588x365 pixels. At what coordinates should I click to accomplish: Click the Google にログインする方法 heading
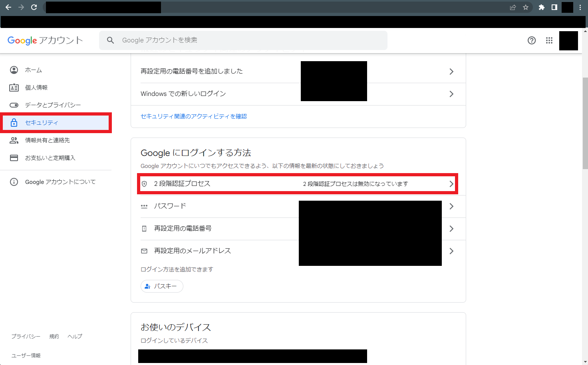pyautogui.click(x=196, y=153)
